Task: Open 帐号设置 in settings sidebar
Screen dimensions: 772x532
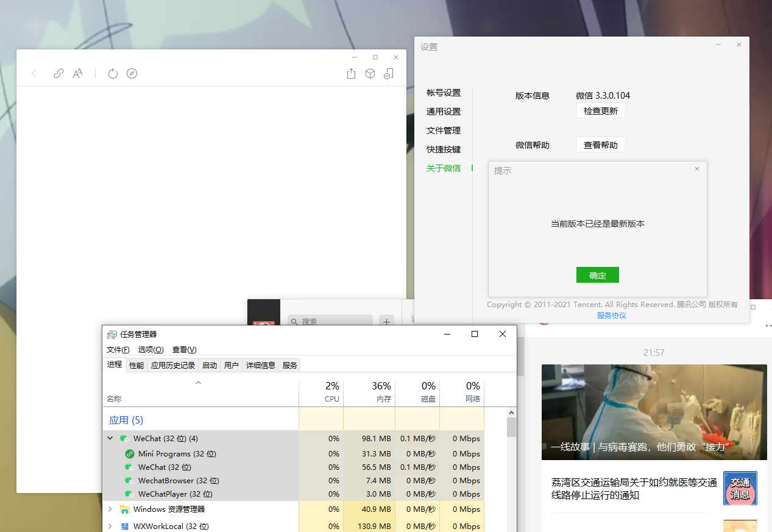Action: click(x=444, y=93)
